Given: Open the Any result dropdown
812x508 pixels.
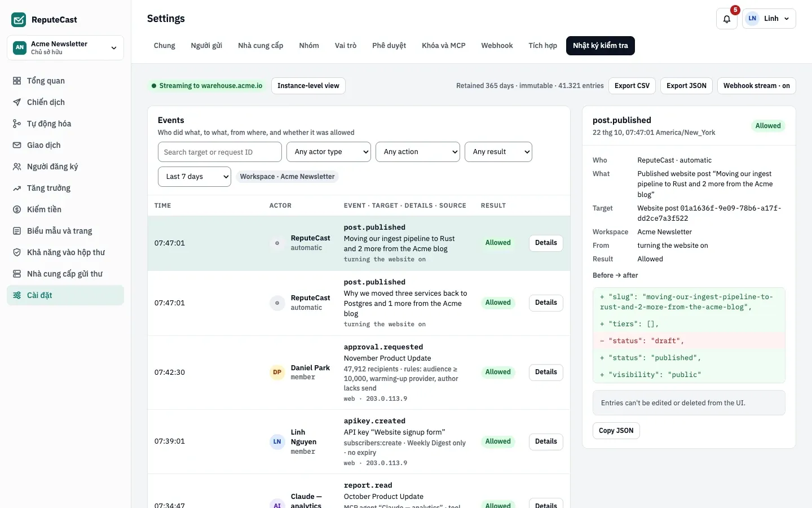Looking at the screenshot, I should [498, 152].
